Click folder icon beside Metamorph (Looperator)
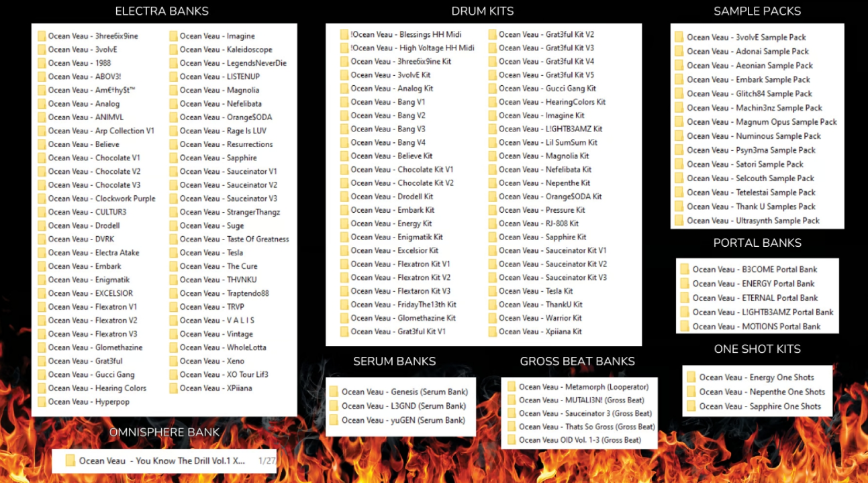Screen dimensions: 868x483 click(x=512, y=387)
